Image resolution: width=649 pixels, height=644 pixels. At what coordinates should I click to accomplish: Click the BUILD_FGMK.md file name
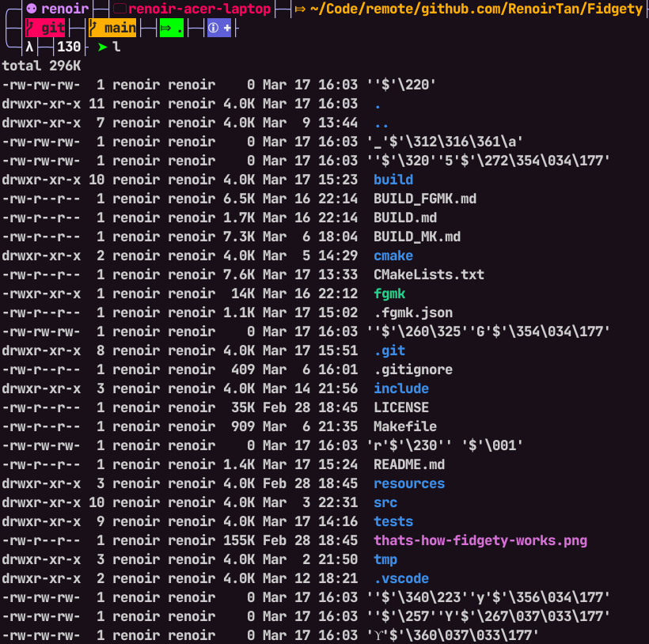[425, 199]
